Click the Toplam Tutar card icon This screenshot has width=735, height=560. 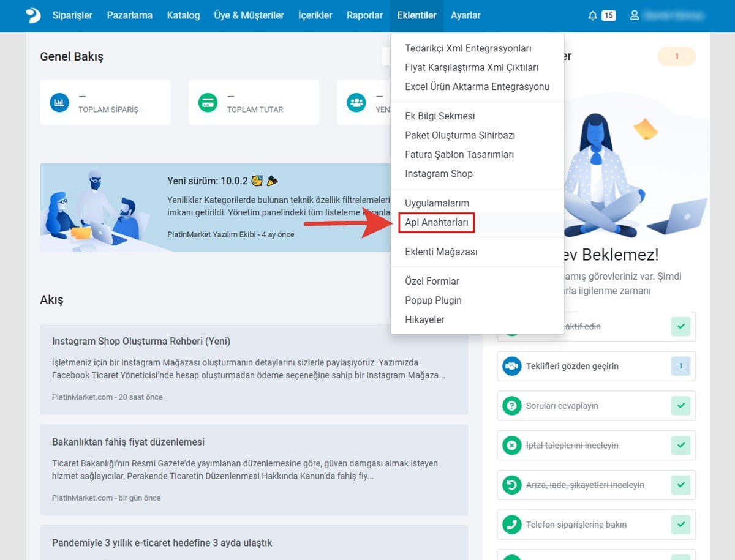click(208, 102)
